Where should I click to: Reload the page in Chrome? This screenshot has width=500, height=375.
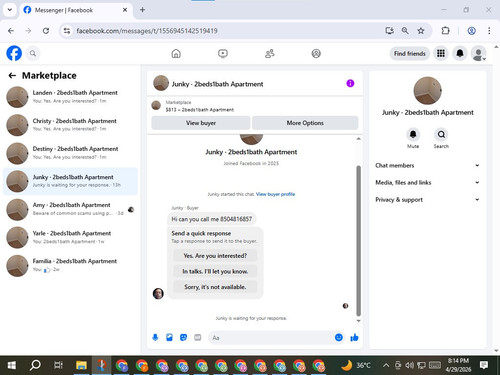point(46,31)
